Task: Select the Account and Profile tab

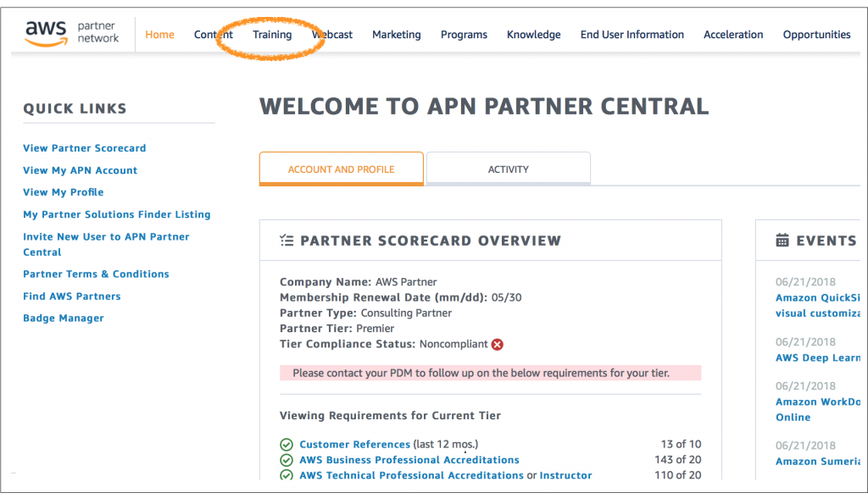Action: 341,169
